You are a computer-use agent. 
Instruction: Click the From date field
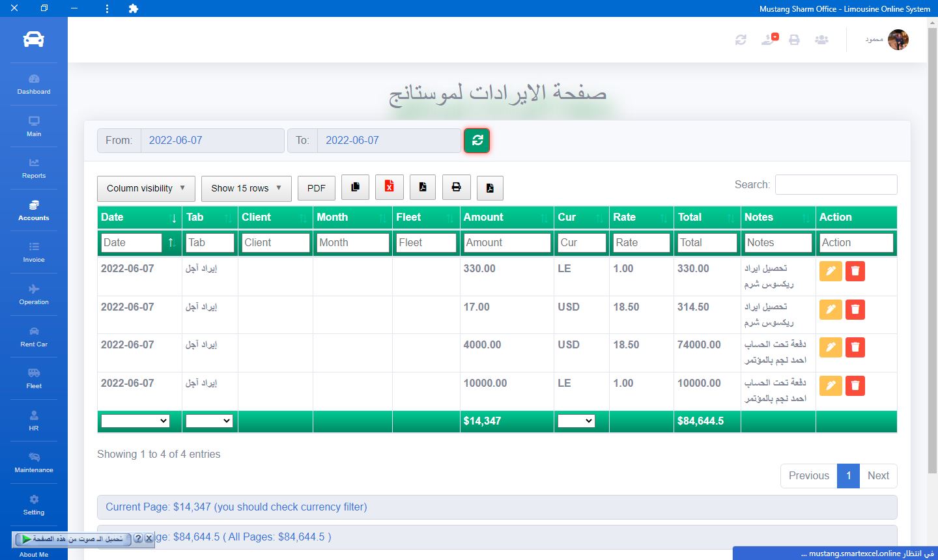coord(212,141)
